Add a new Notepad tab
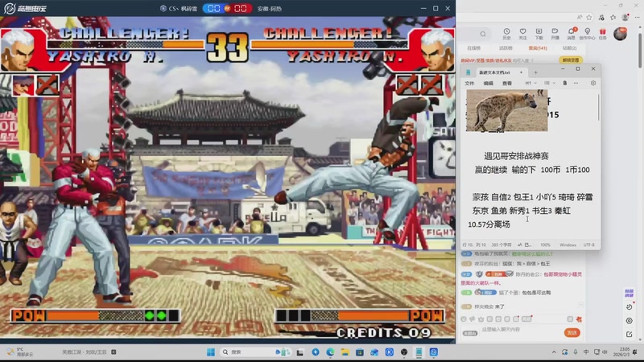Viewport: 644px width, 362px height. 535,72
